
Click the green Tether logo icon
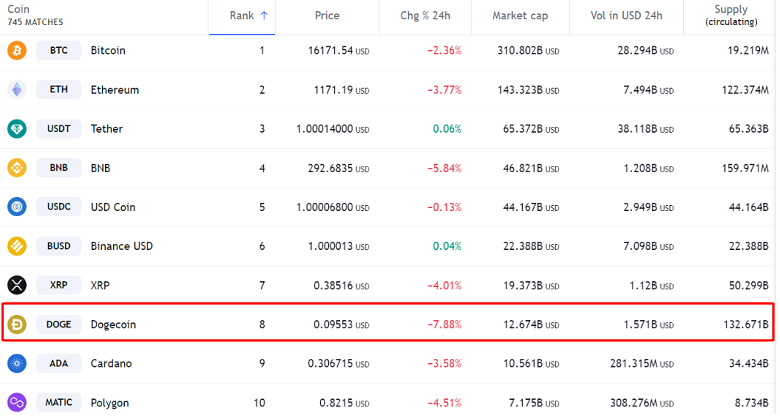pyautogui.click(x=16, y=129)
